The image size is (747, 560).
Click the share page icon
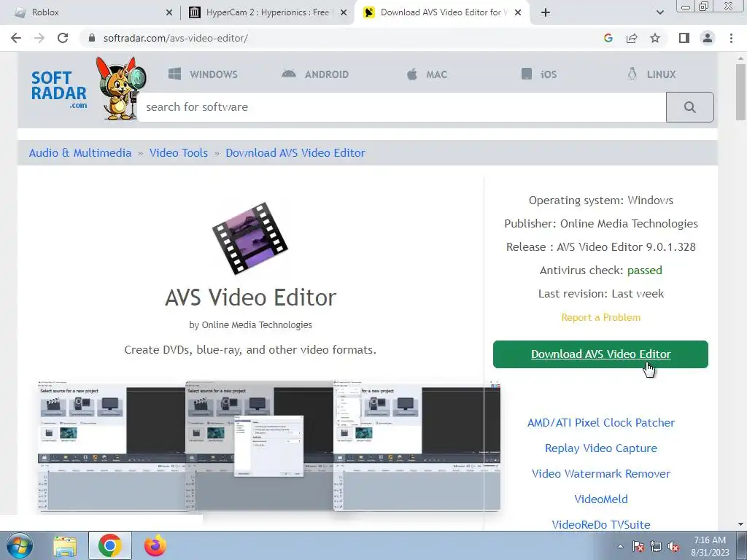tap(632, 38)
